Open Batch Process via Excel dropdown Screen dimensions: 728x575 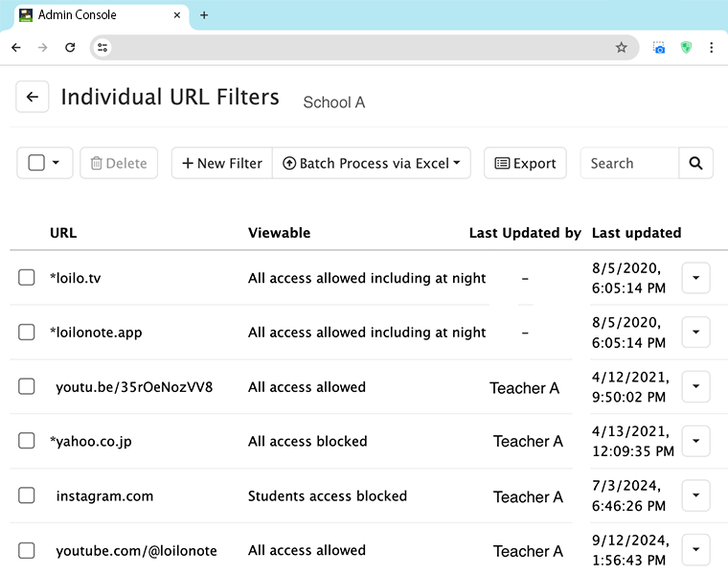click(x=372, y=163)
